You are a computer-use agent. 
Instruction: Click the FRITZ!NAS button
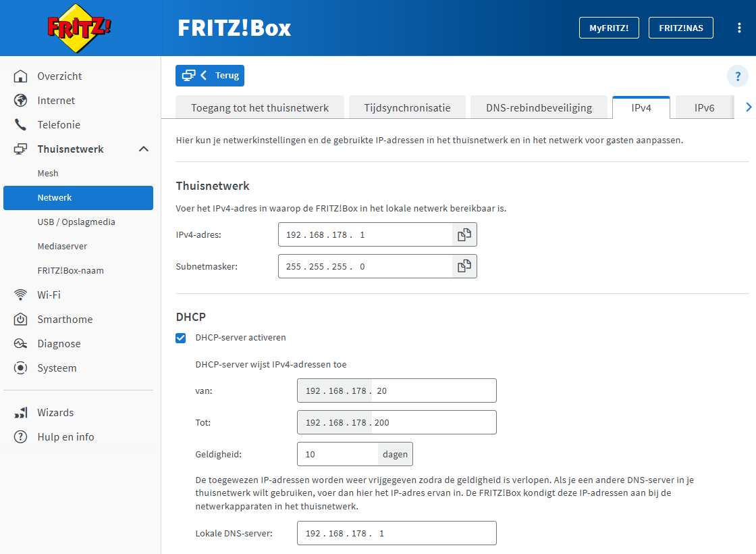click(681, 28)
